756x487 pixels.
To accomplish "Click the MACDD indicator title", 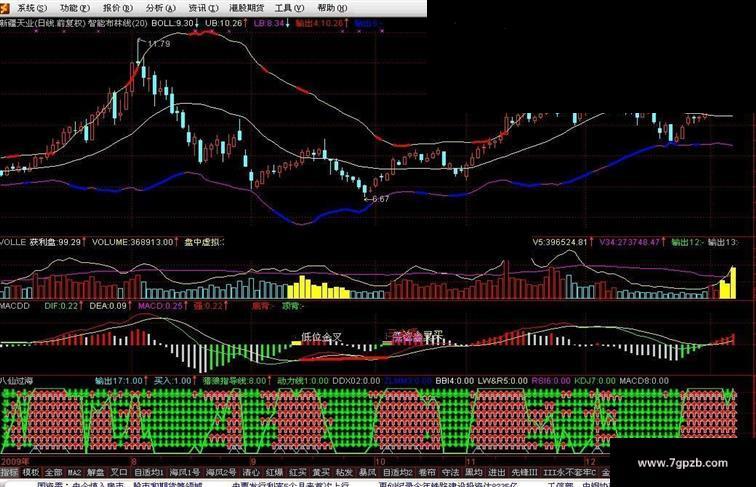I will [15, 306].
